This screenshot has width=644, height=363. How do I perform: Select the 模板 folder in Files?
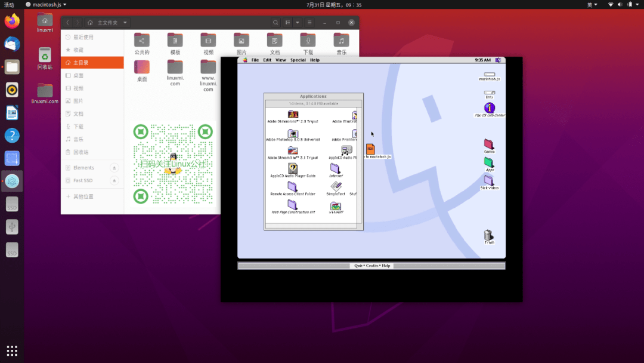coord(175,44)
